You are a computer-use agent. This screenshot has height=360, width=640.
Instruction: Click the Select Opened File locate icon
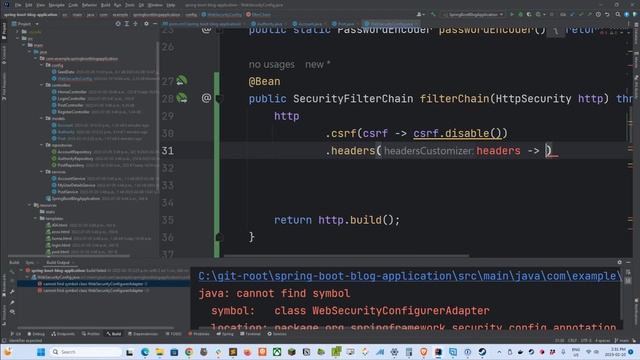(x=118, y=24)
